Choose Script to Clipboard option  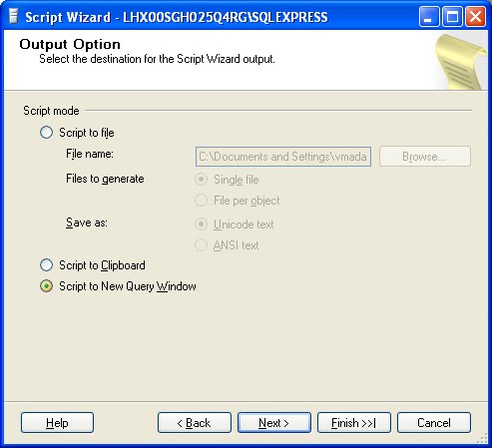point(46,265)
